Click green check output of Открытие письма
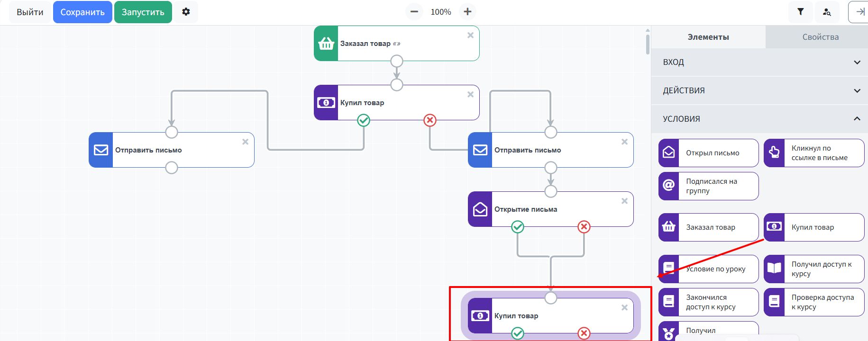 pos(518,227)
